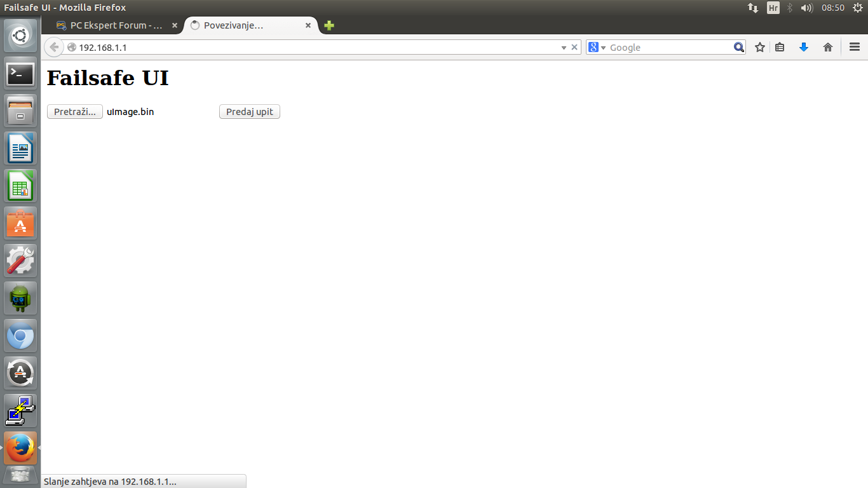The width and height of the screenshot is (868, 488).
Task: Close the Povezivanje... tab
Action: coord(308,25)
